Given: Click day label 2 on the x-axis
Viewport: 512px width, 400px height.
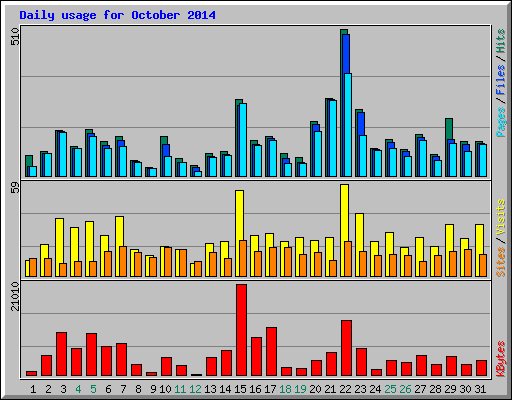Looking at the screenshot, I should click(x=48, y=389).
